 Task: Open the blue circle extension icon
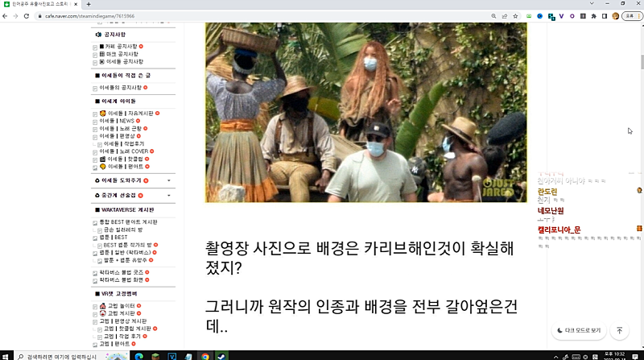click(539, 16)
